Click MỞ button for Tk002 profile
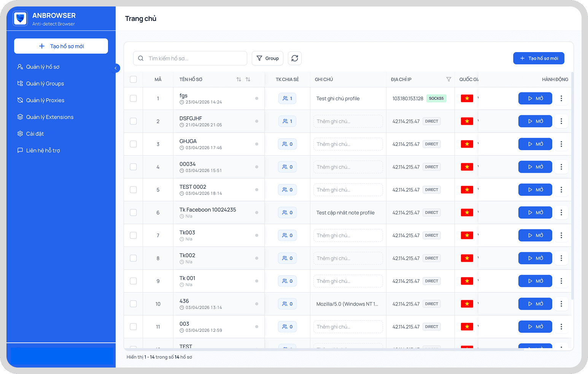The width and height of the screenshot is (588, 374). (535, 258)
